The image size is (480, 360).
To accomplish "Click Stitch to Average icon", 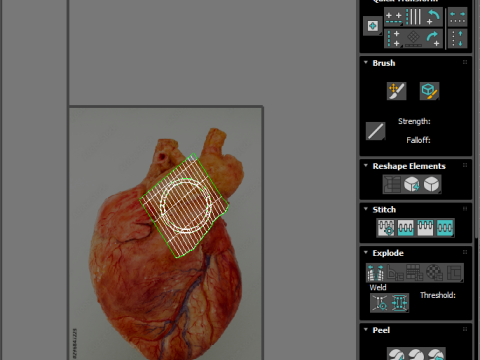I will tap(406, 228).
